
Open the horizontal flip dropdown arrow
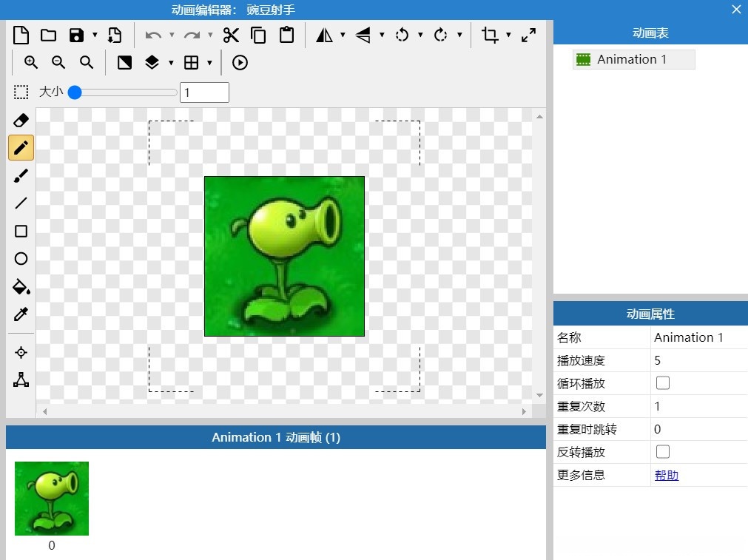click(x=343, y=35)
